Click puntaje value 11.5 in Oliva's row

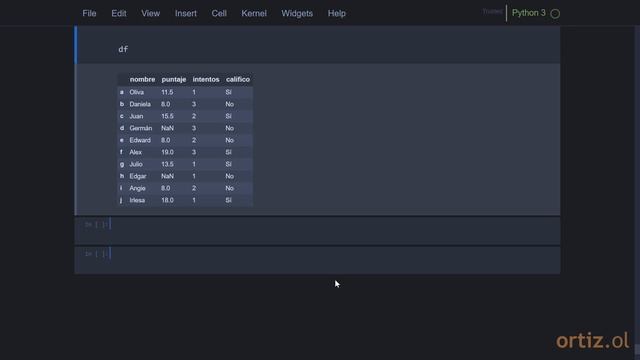tap(167, 92)
